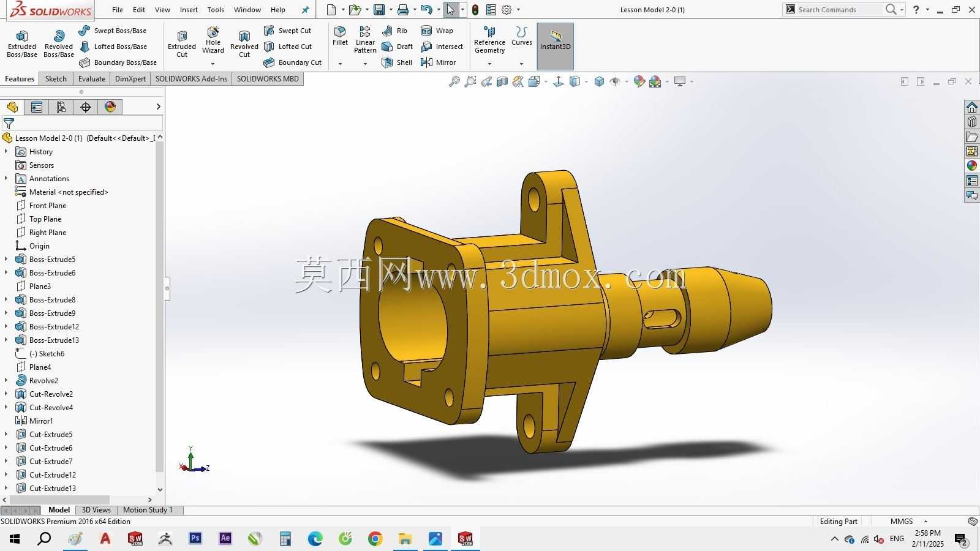Open the Appearances task pane icon
This screenshot has height=551, width=980.
click(x=972, y=165)
